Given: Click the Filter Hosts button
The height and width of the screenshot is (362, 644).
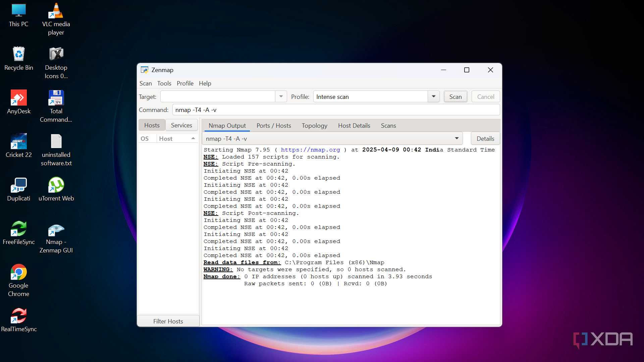Looking at the screenshot, I should [168, 321].
